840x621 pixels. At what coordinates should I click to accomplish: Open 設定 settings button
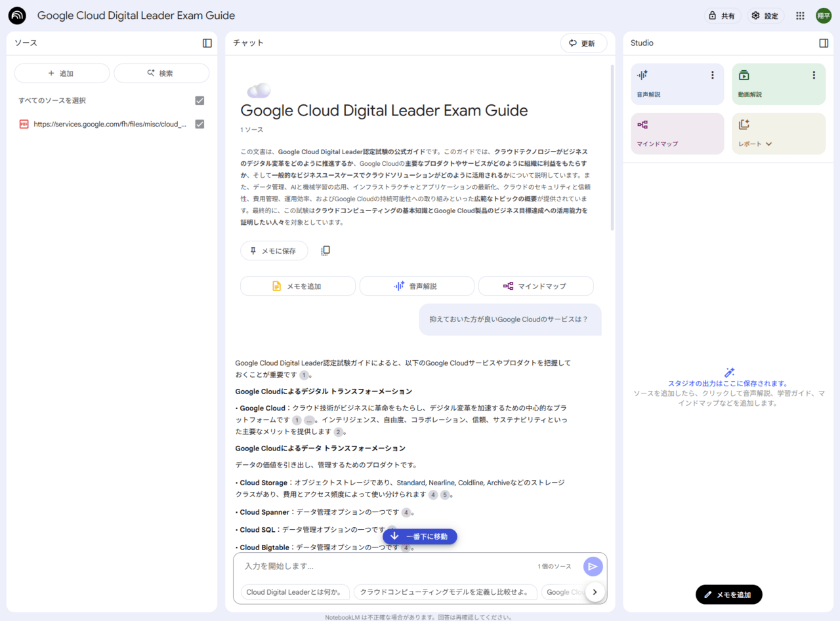pos(765,16)
